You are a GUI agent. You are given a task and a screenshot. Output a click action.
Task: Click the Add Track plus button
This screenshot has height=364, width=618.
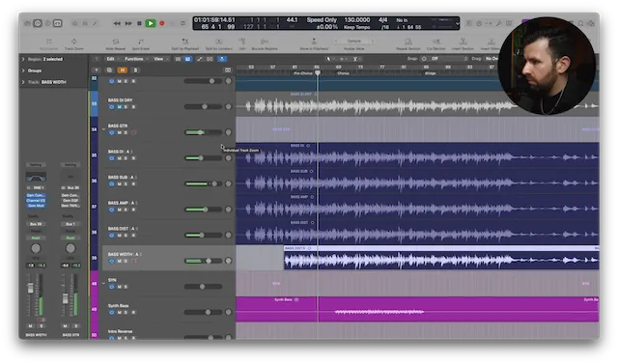pyautogui.click(x=96, y=70)
